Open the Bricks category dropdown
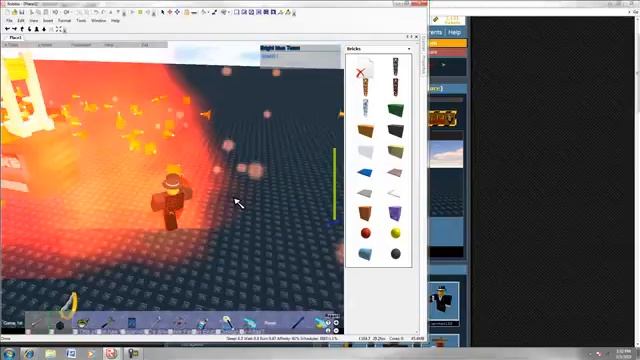The image size is (640, 360). (409, 49)
